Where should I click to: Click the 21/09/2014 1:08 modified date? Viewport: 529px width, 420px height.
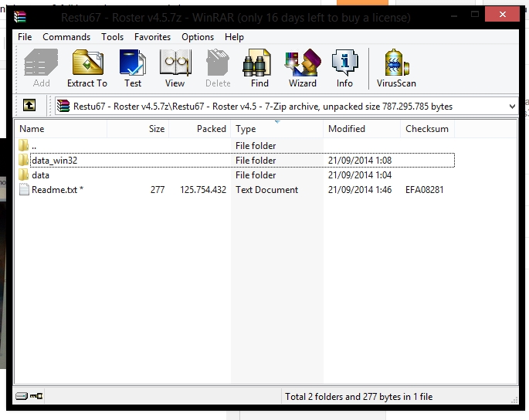360,161
